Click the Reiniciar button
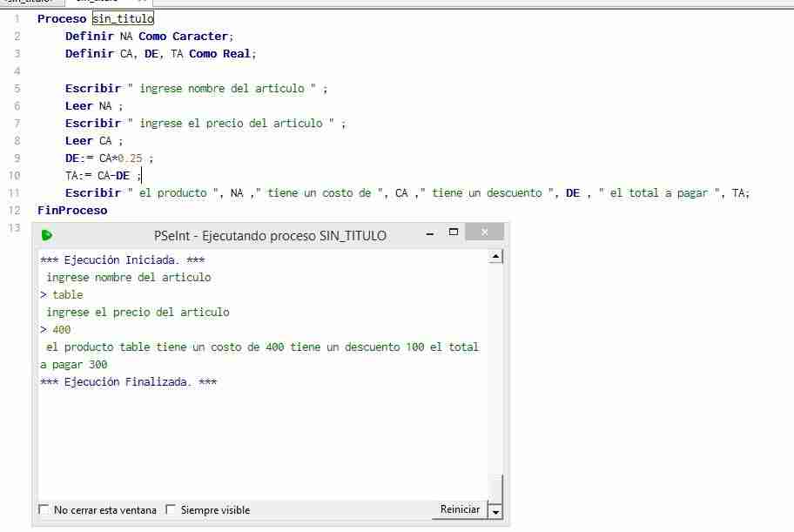The height and width of the screenshot is (532, 794). click(x=460, y=509)
